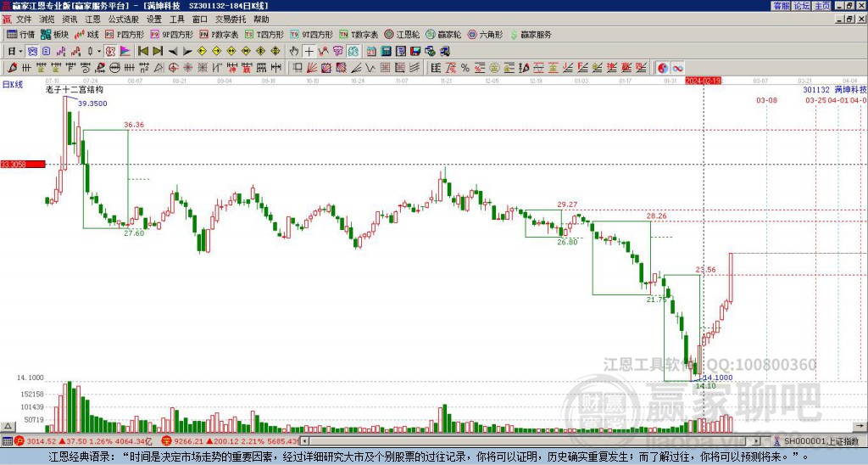
Task: Click the 行情 toolbar button
Action: (21, 34)
